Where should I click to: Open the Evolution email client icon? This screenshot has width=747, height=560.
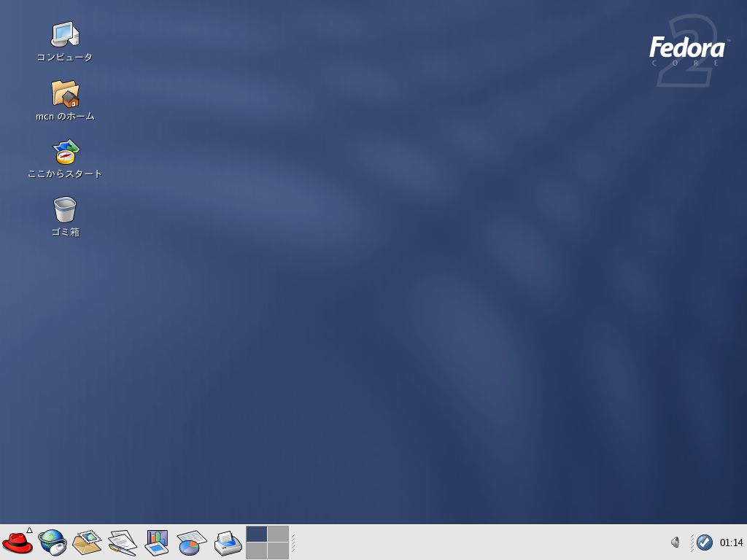(87, 542)
